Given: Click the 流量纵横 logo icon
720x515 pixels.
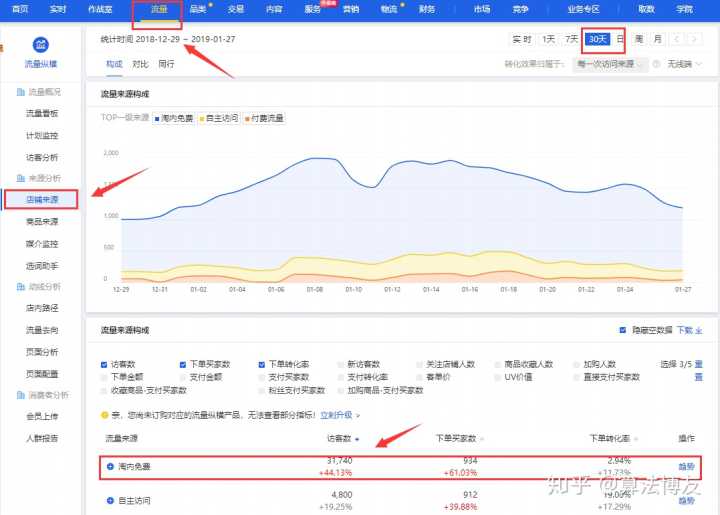Looking at the screenshot, I should tap(41, 44).
